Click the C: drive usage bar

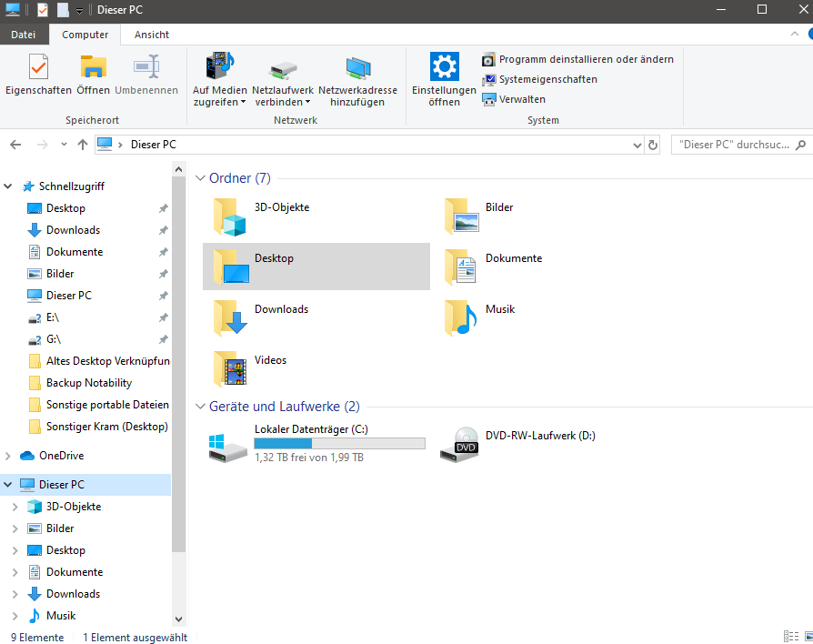click(x=339, y=443)
